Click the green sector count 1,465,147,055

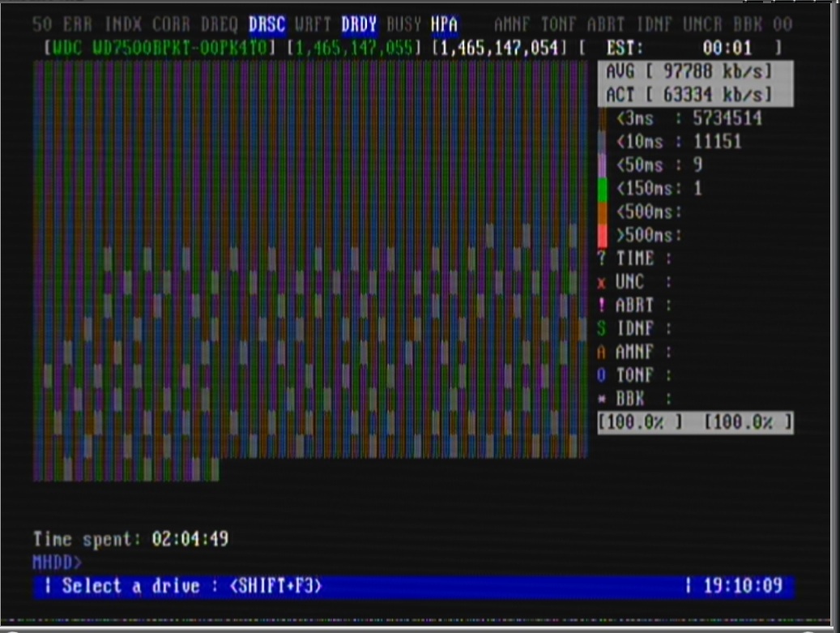(x=354, y=49)
